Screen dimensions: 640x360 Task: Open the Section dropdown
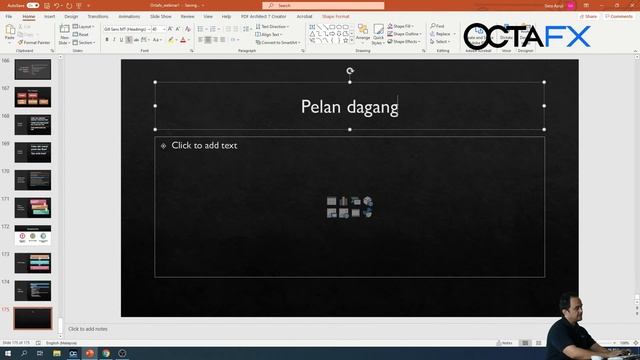[x=84, y=42]
